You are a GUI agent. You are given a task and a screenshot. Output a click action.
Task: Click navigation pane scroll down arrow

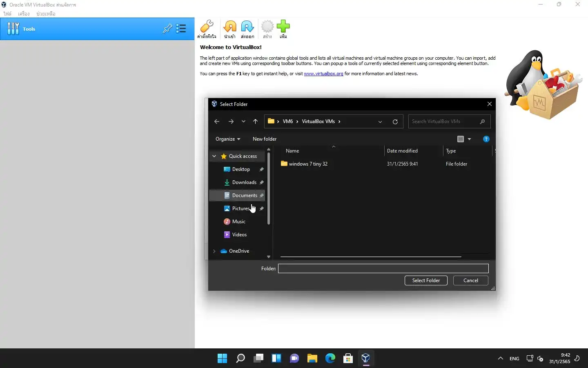point(269,257)
